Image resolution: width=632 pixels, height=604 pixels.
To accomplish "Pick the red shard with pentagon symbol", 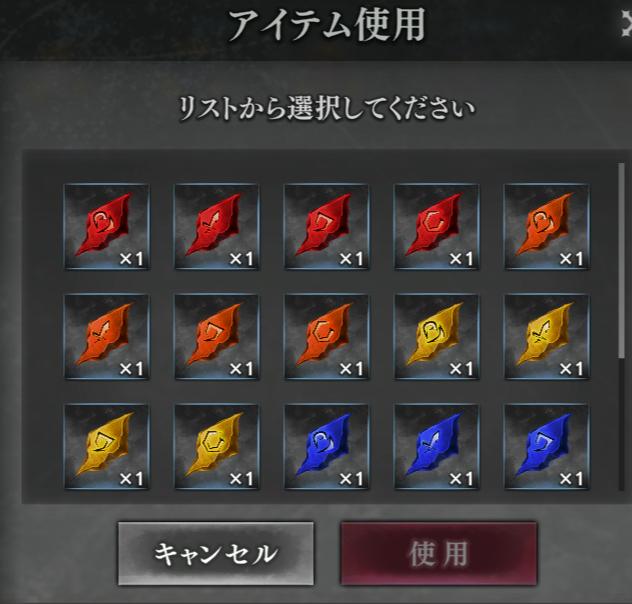I will [x=327, y=226].
